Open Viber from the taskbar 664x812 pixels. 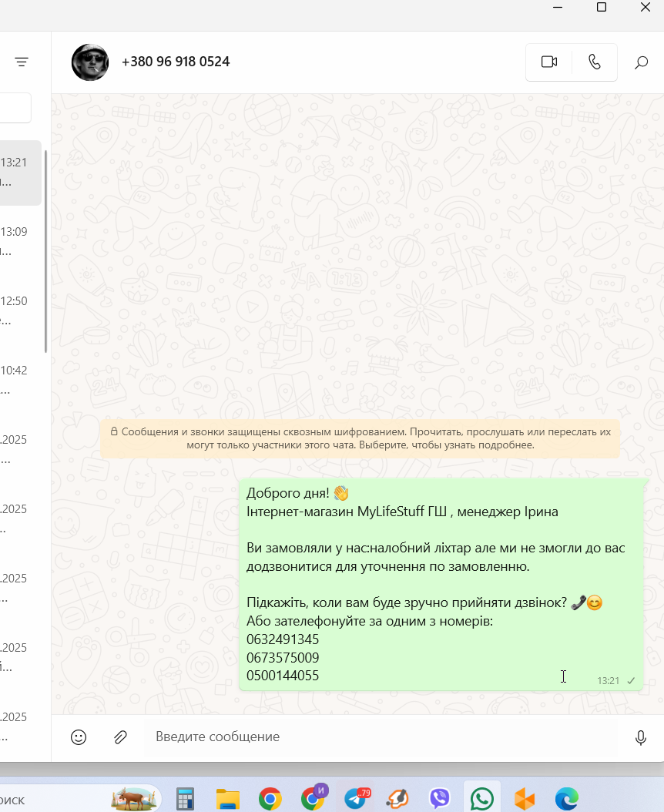[x=440, y=799]
